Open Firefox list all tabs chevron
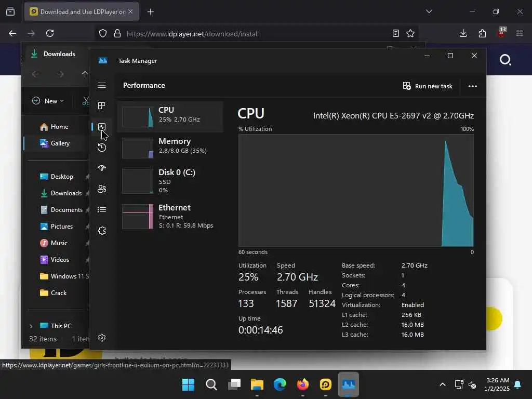 coord(429,11)
